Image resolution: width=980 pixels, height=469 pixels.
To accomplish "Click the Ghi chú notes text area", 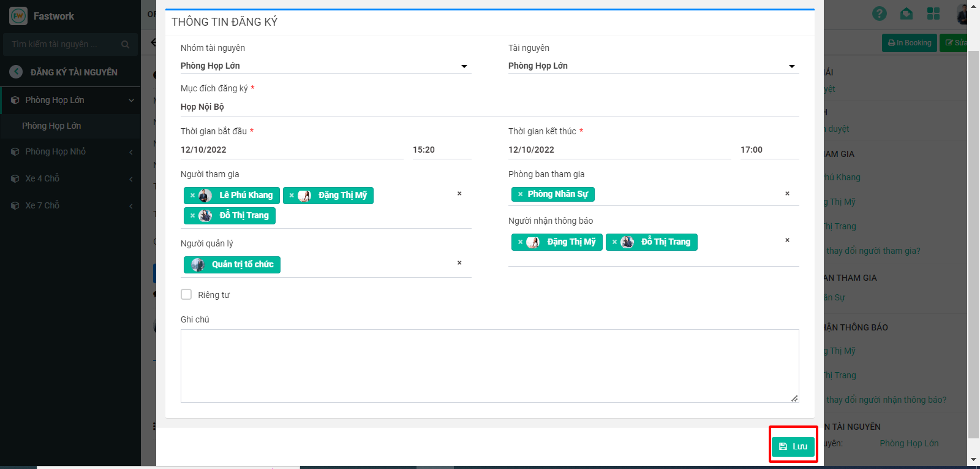I will click(x=489, y=366).
